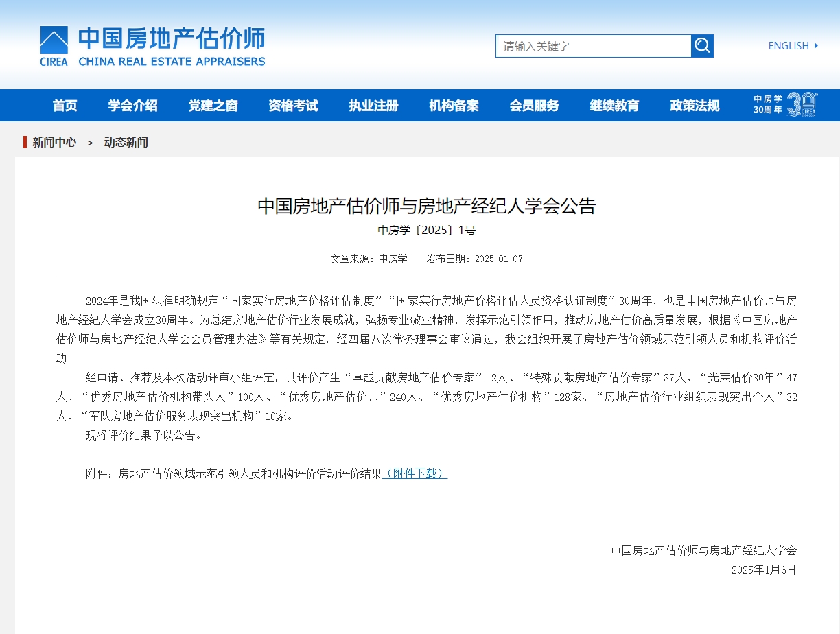Open the 继续教育 menu item
The image size is (840, 634).
coord(614,106)
